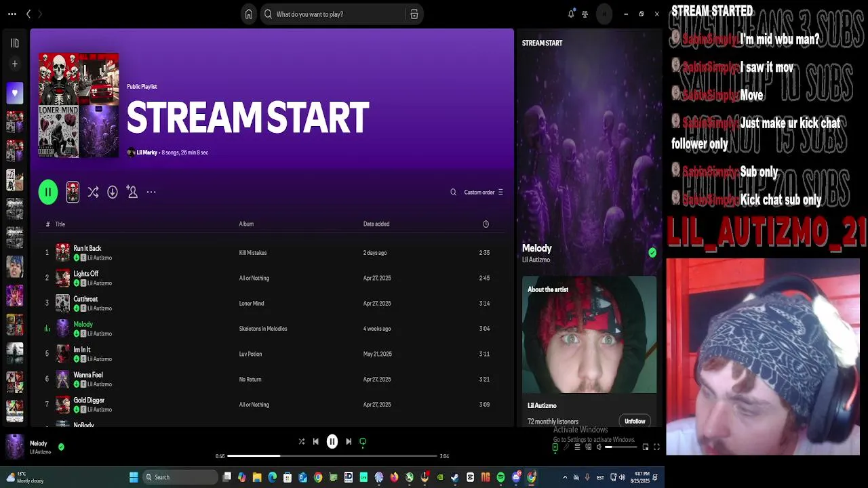
Task: Show hidden system tray icons chevron
Action: tap(565, 478)
